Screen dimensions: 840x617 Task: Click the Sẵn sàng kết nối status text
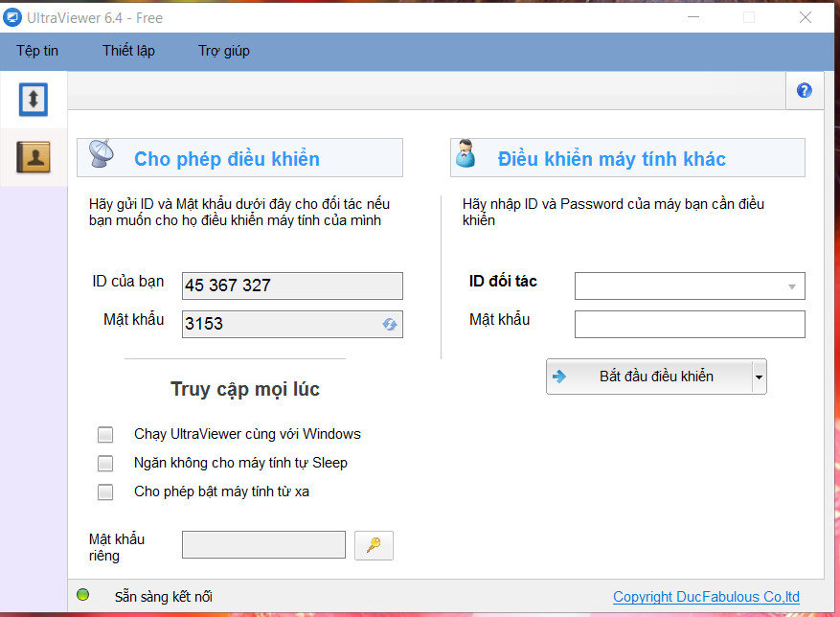[164, 597]
